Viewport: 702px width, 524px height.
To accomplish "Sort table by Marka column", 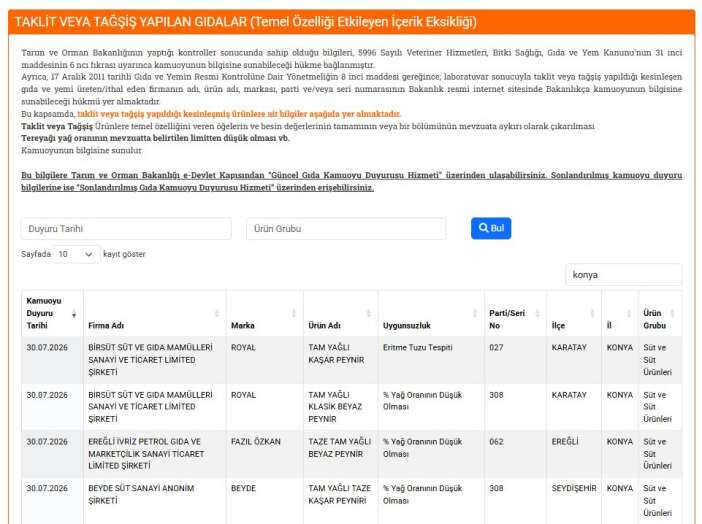I will (x=265, y=314).
